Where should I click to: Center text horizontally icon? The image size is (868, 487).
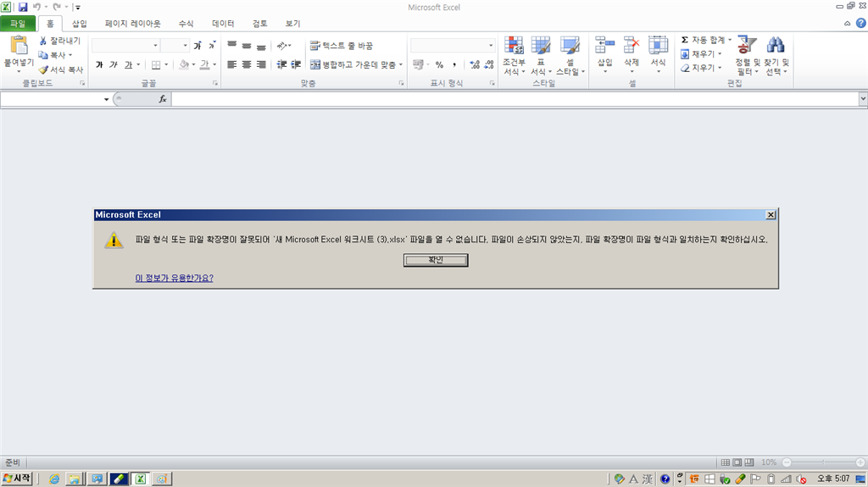247,64
